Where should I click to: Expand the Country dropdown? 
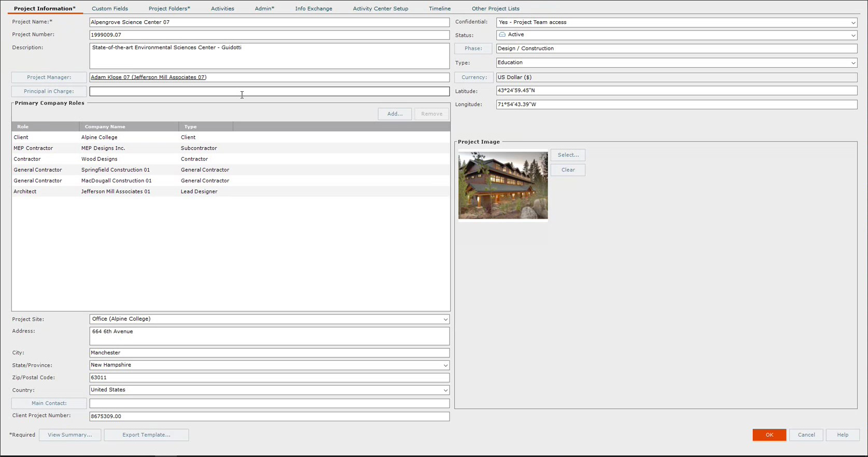445,390
